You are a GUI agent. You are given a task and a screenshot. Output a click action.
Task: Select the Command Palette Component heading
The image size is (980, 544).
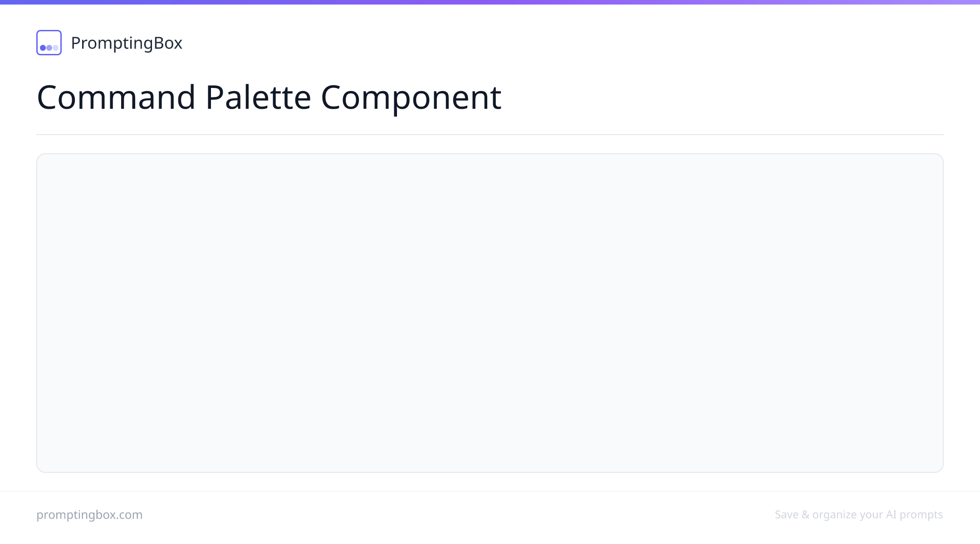[269, 97]
